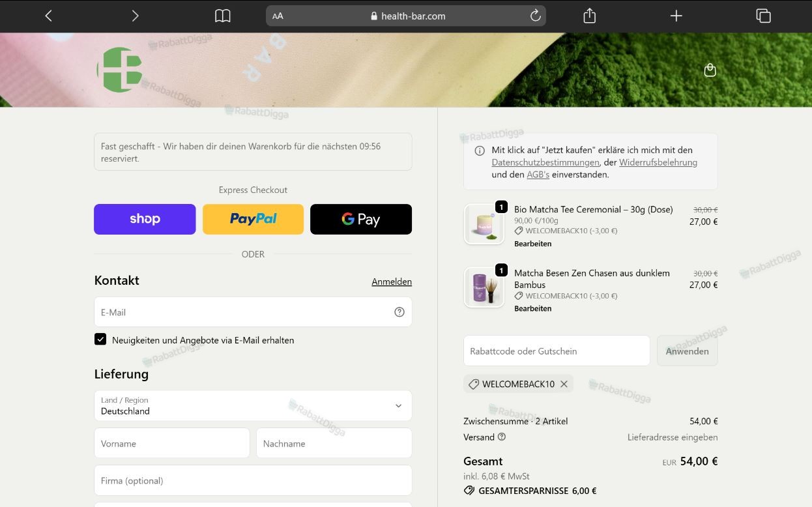
Task: Open the Land / Region dropdown
Action: pyautogui.click(x=253, y=405)
